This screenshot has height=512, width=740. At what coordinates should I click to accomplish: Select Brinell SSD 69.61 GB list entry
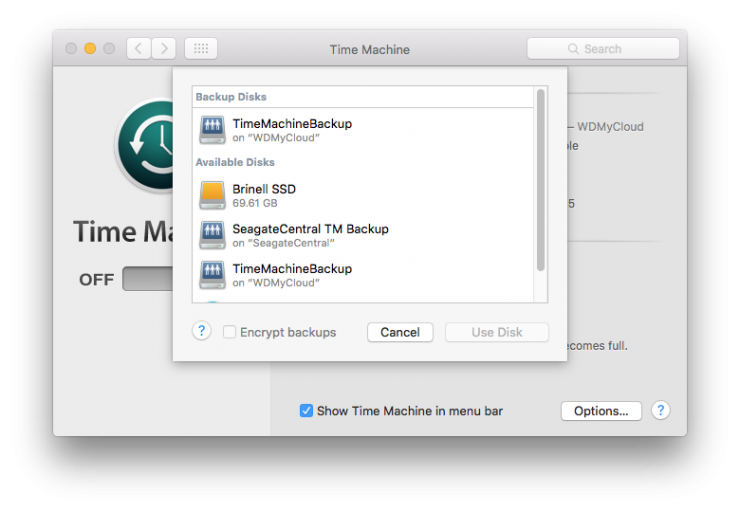[363, 195]
